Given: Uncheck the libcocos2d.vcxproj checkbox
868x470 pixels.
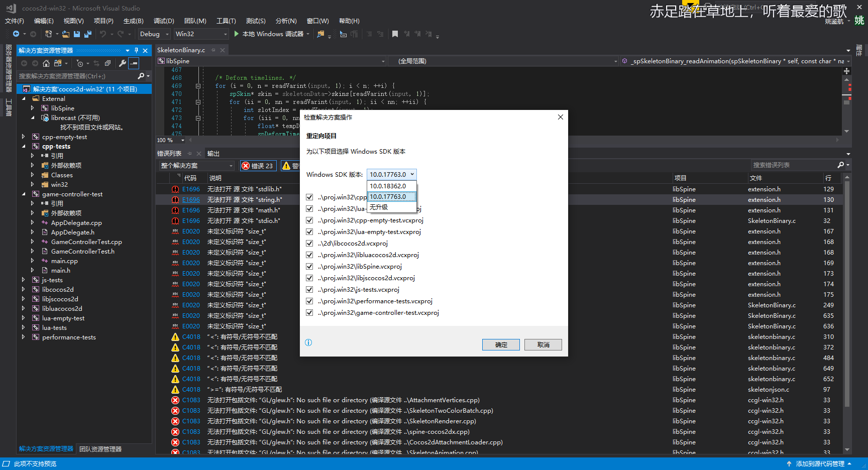Looking at the screenshot, I should (309, 244).
